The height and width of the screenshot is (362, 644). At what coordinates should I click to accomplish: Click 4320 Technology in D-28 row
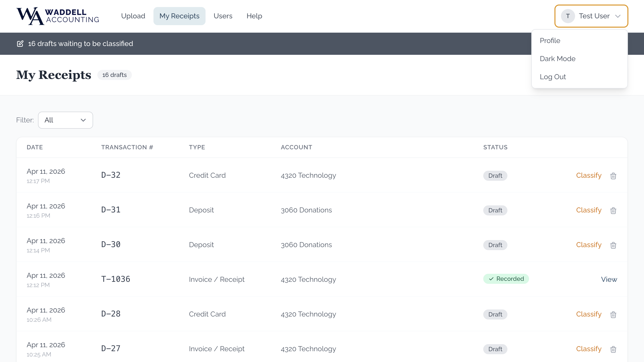point(308,314)
